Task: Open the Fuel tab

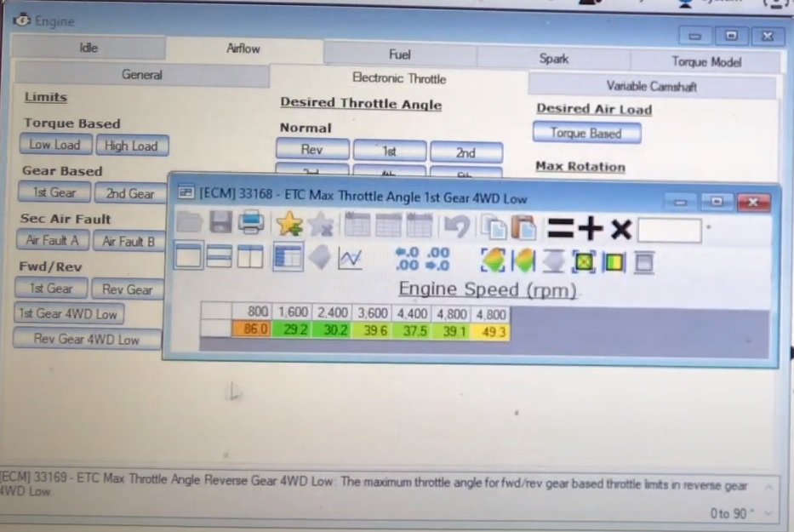Action: (399, 54)
